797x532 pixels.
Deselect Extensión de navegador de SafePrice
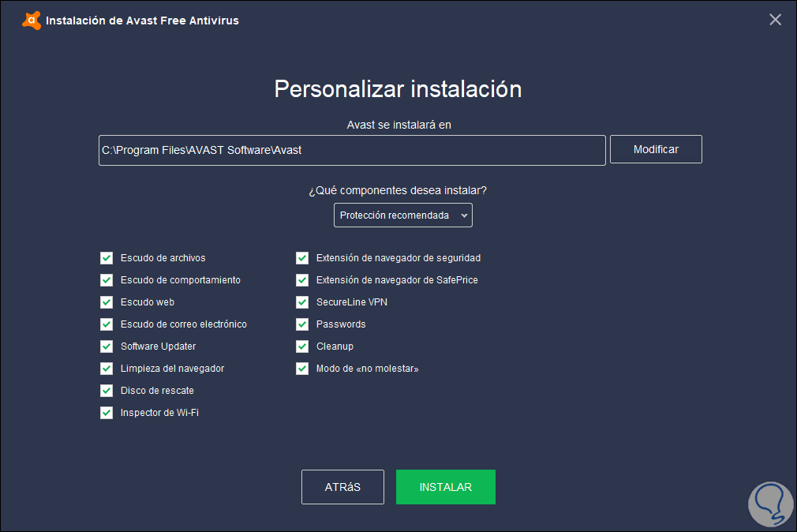302,280
